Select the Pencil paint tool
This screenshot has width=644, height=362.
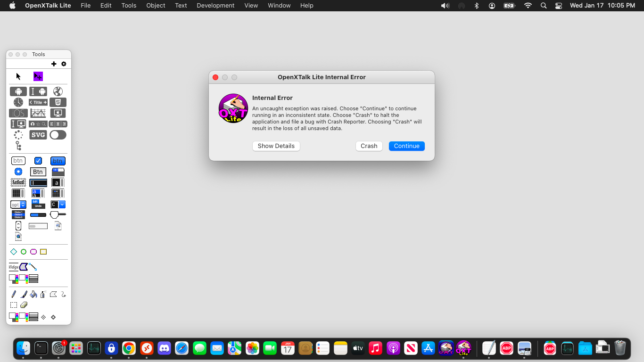pyautogui.click(x=14, y=295)
